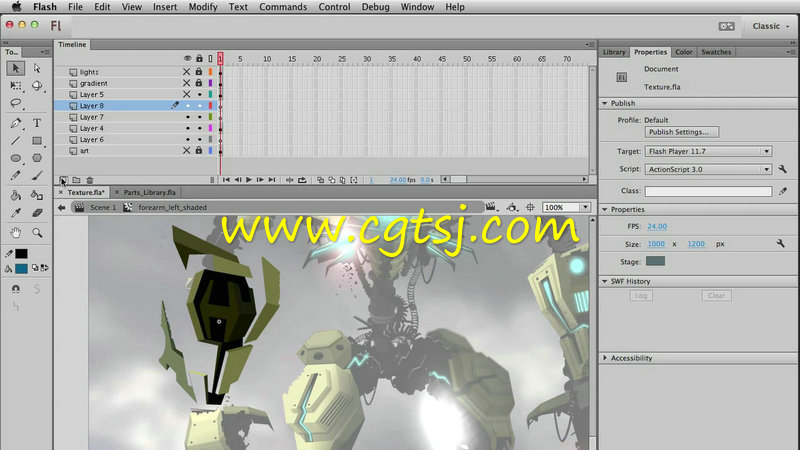The image size is (800, 450).
Task: Toggle visibility of art layer
Action: click(x=187, y=151)
